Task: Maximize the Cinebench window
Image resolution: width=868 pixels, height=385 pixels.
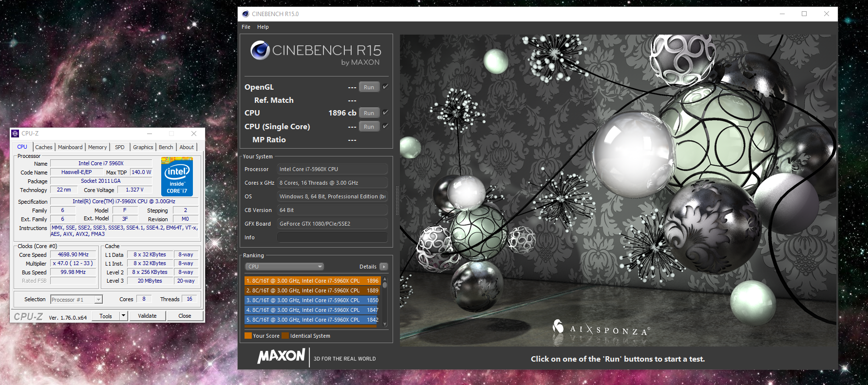Action: [804, 14]
